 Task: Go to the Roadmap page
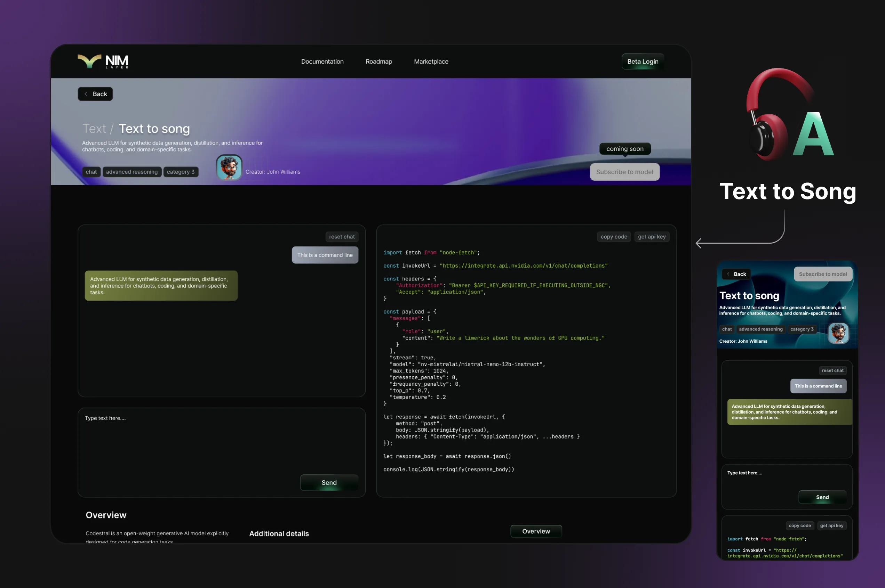[x=378, y=62]
